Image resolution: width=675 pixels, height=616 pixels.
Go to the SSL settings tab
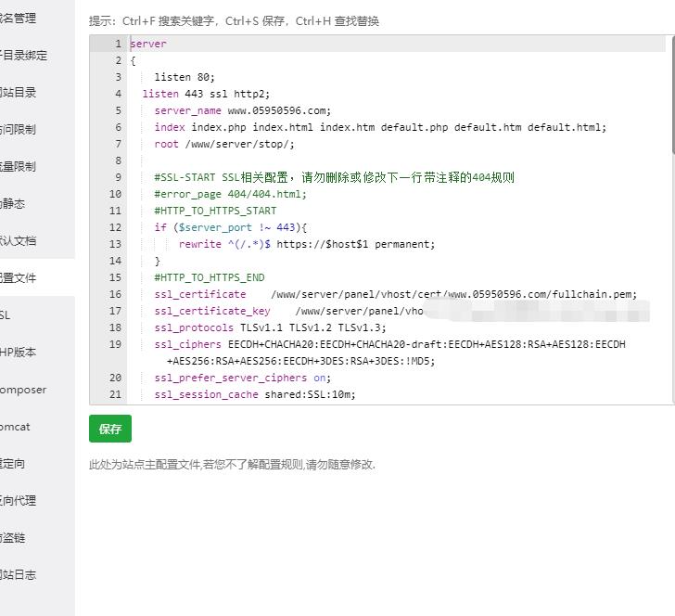[37, 314]
